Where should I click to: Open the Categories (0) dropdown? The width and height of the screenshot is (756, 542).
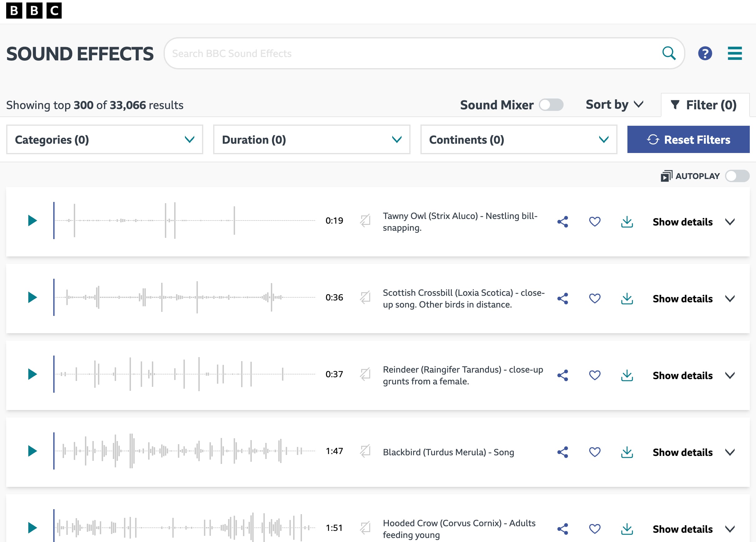pos(105,140)
